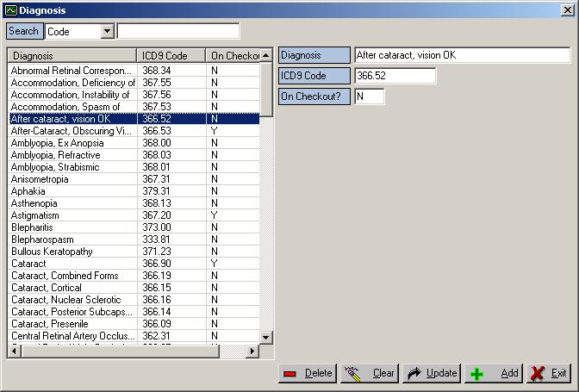Screen dimensions: 579x392
Task: Click the green plus Add button
Action: [494, 373]
